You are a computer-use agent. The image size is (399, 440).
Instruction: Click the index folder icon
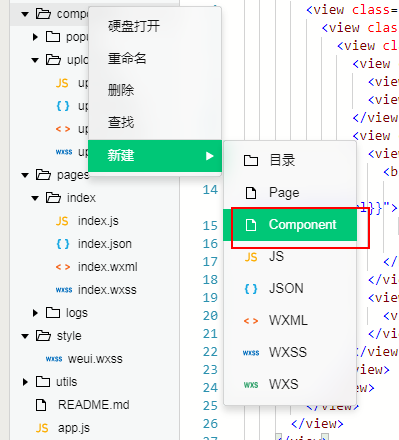tap(53, 197)
